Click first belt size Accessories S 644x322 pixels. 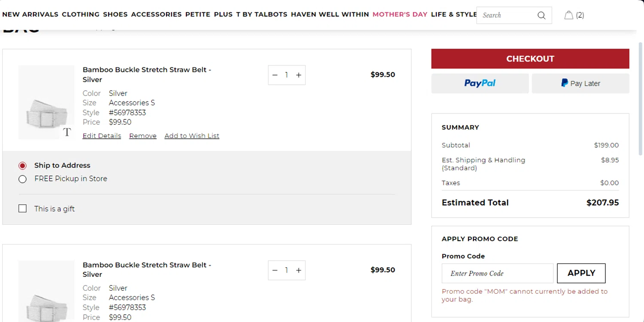(132, 103)
